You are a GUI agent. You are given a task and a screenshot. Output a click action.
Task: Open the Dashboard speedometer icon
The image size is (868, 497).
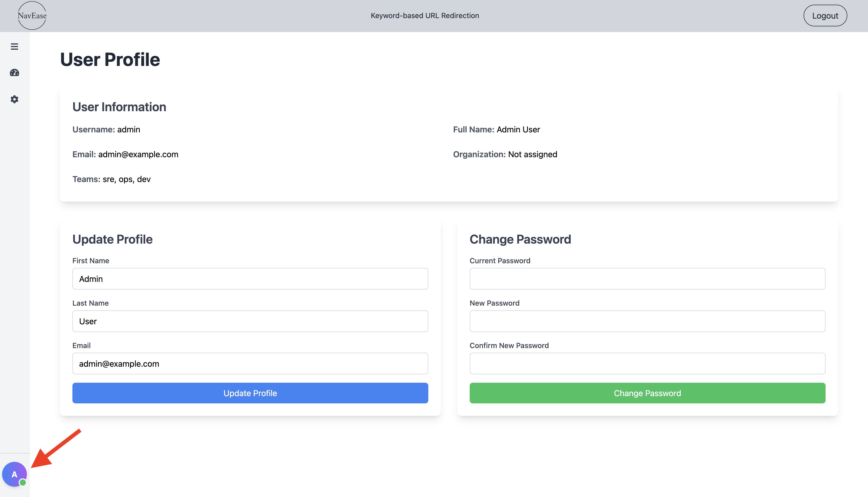tap(14, 72)
